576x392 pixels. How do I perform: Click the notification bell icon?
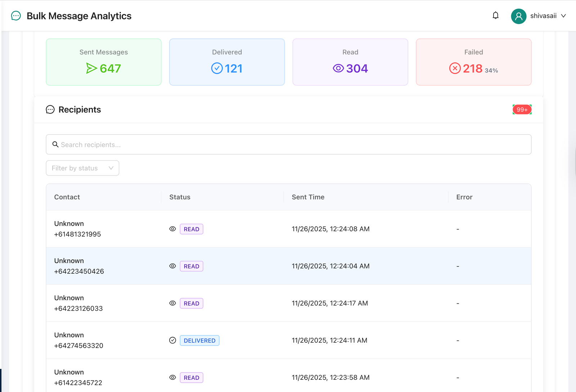pos(496,15)
